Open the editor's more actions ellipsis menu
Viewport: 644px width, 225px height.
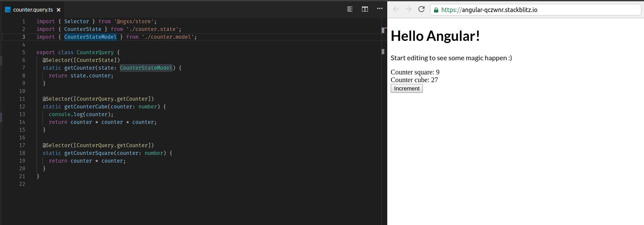tap(380, 9)
